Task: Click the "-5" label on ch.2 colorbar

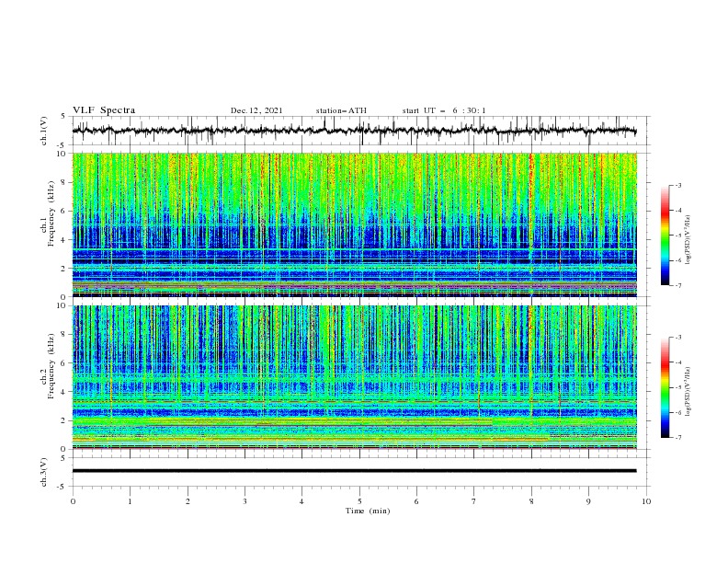Action: [677, 387]
